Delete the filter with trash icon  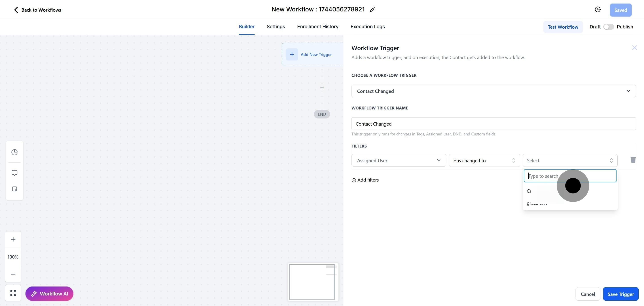pyautogui.click(x=633, y=160)
